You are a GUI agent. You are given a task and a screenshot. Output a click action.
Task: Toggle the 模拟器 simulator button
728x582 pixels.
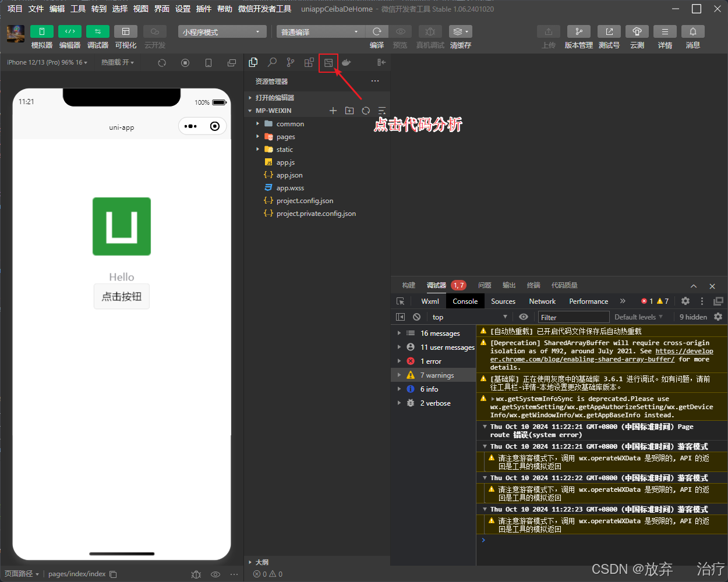42,31
